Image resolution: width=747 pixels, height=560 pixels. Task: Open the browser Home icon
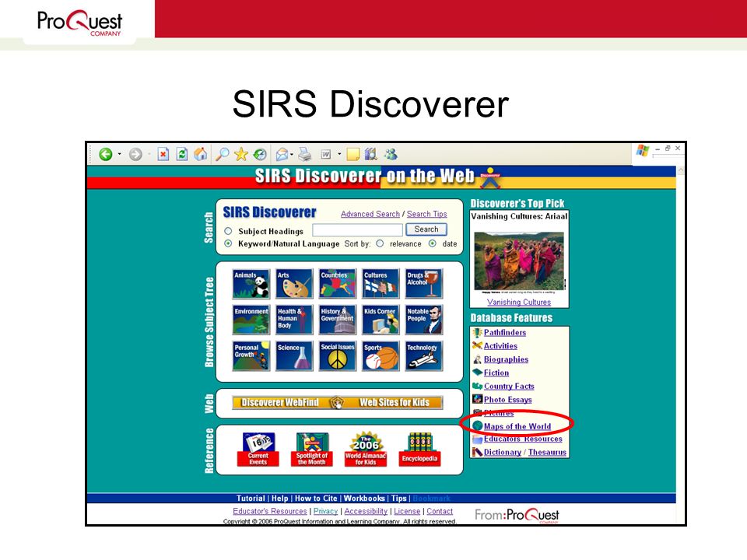point(201,154)
